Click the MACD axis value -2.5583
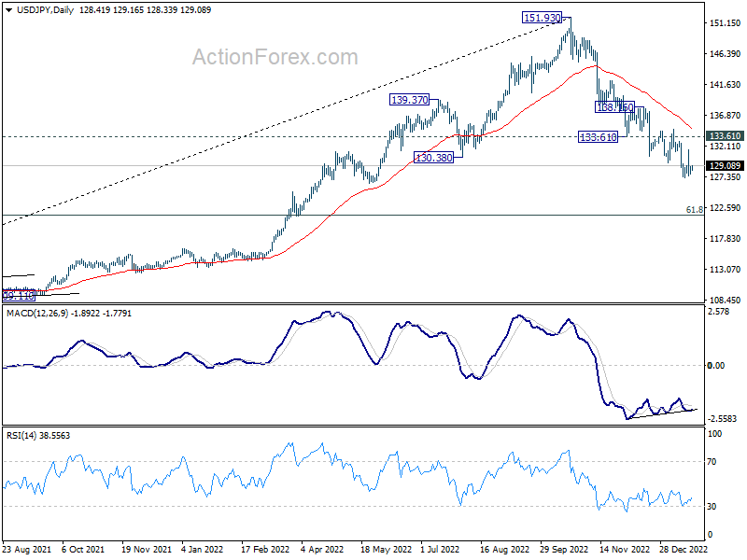Screen dimensions: 747x560 coord(725,420)
